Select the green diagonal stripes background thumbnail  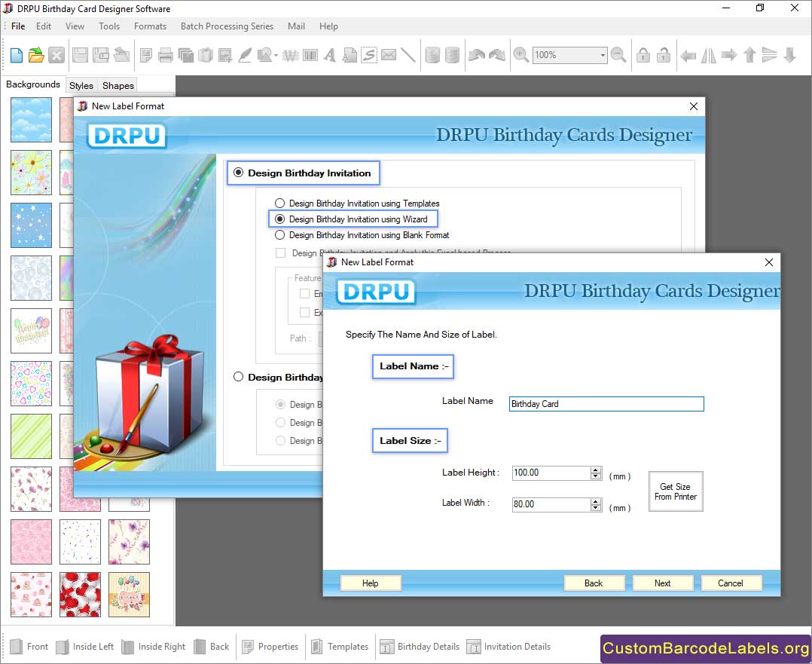click(31, 436)
